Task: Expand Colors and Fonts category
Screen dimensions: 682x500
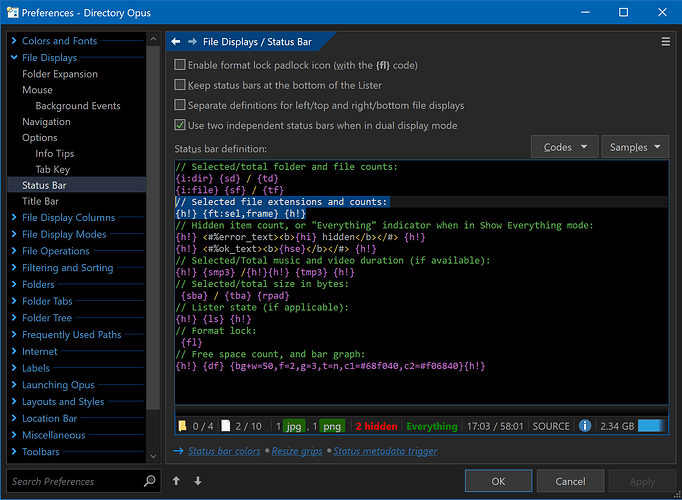Action: coord(14,40)
